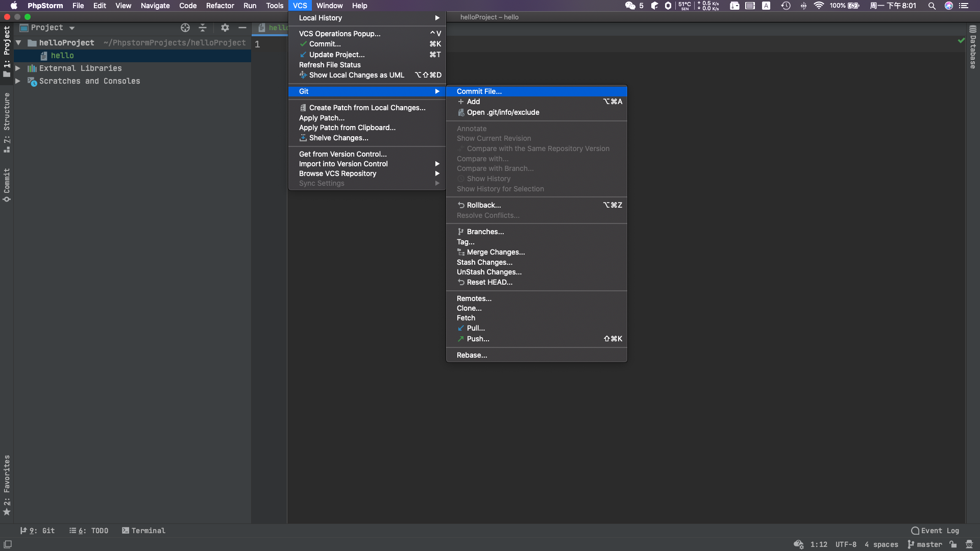Open the TODO tool window
Image resolution: width=980 pixels, height=551 pixels.
pyautogui.click(x=89, y=531)
